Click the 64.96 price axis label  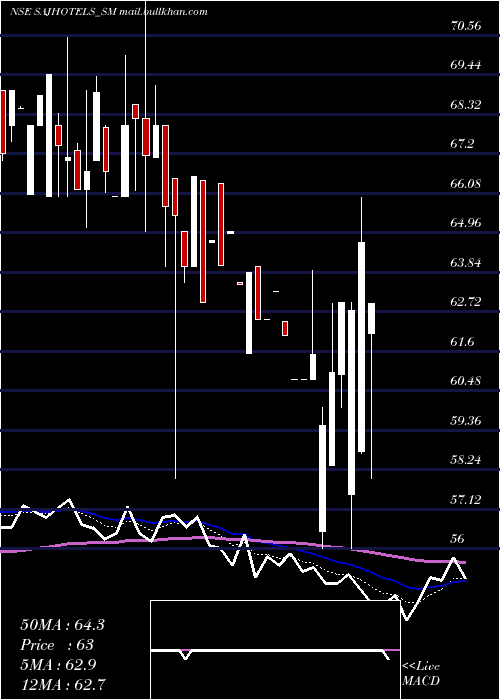[466, 223]
